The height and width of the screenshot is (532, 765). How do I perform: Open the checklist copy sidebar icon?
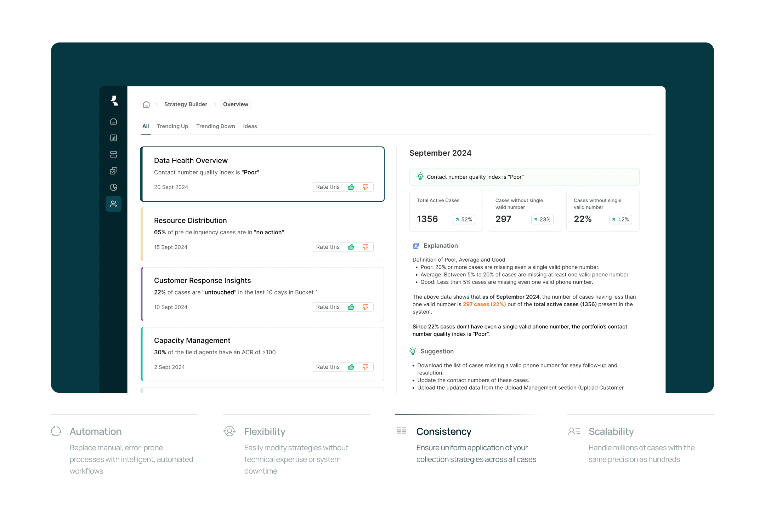(113, 171)
